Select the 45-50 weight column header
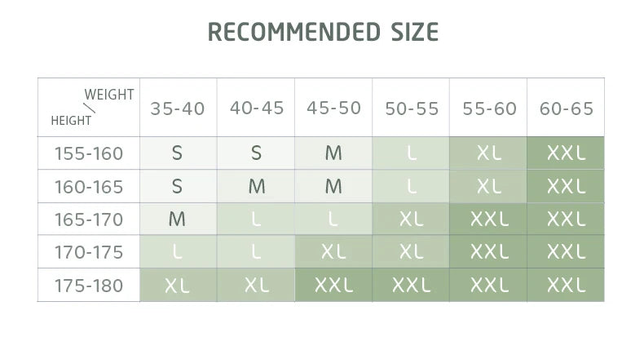The width and height of the screenshot is (644, 337). (333, 108)
